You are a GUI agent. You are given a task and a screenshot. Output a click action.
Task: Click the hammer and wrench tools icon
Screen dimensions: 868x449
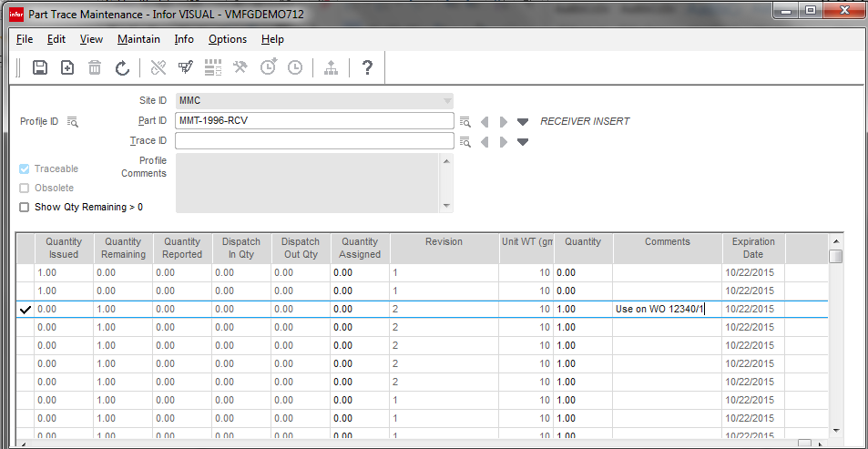pyautogui.click(x=240, y=67)
